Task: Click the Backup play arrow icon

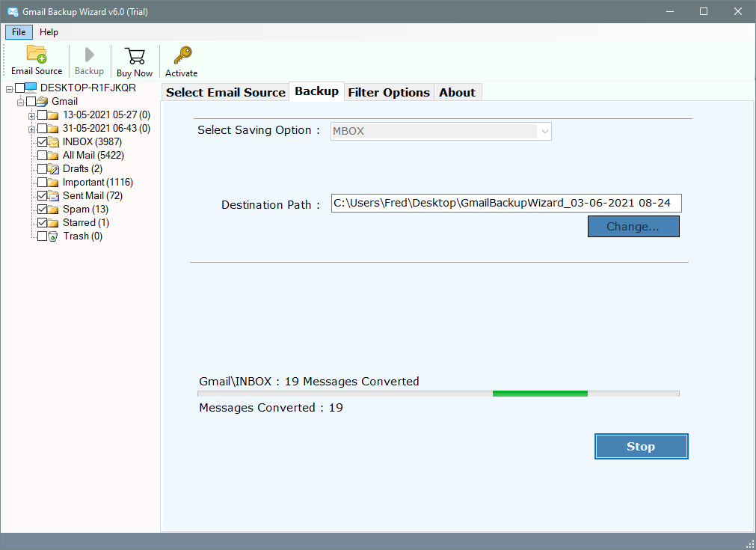Action: point(89,55)
